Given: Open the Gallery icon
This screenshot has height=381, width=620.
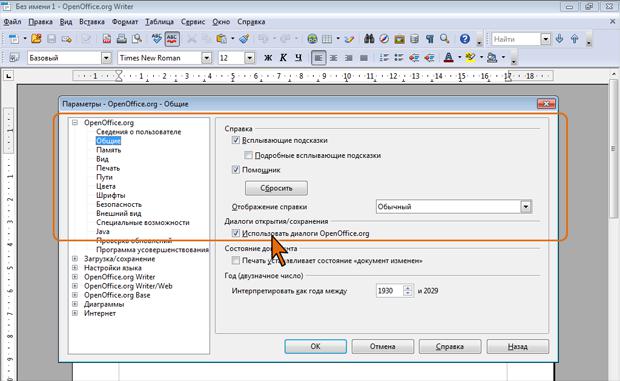Looking at the screenshot, I should pyautogui.click(x=399, y=39).
